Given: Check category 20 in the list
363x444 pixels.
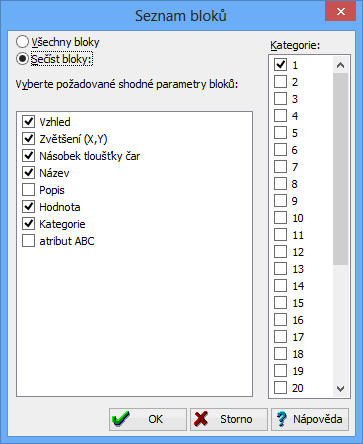Looking at the screenshot, I should [x=280, y=388].
